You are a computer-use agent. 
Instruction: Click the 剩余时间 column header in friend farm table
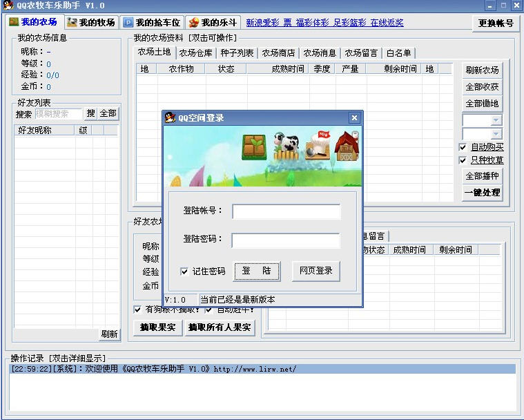point(456,250)
